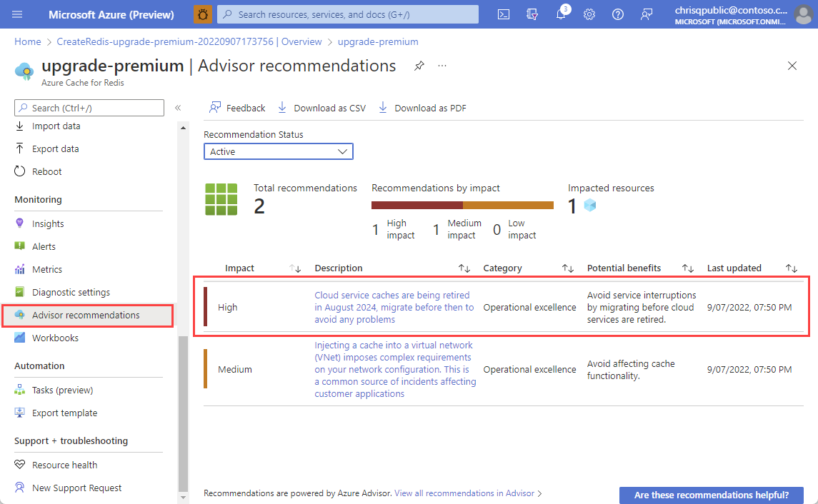Sort by Potential benefits column
Image resolution: width=818 pixels, height=504 pixels.
(687, 268)
